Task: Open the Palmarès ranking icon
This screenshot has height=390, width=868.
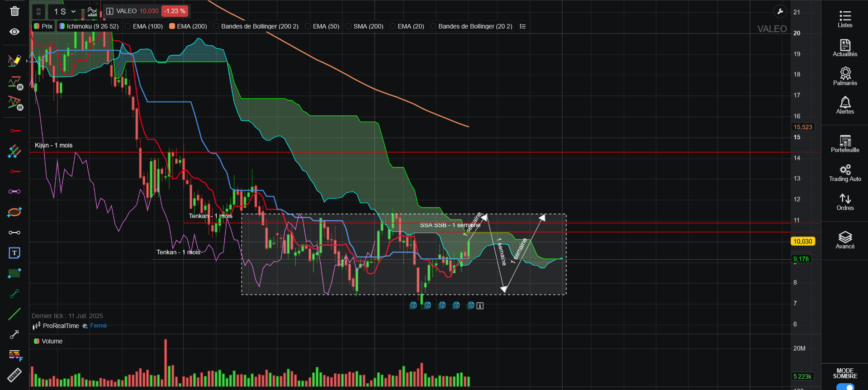Action: (x=845, y=76)
